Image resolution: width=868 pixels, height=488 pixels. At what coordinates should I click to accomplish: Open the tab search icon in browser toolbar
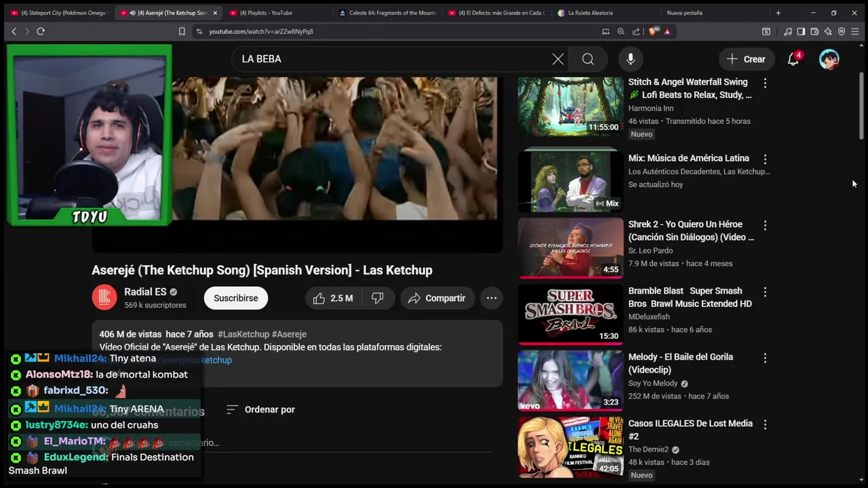coord(766,31)
